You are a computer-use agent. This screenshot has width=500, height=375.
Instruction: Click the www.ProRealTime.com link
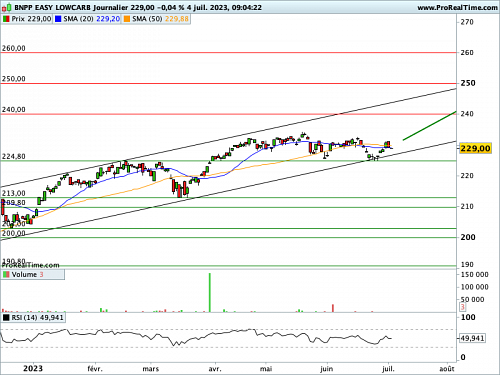click(x=457, y=7)
